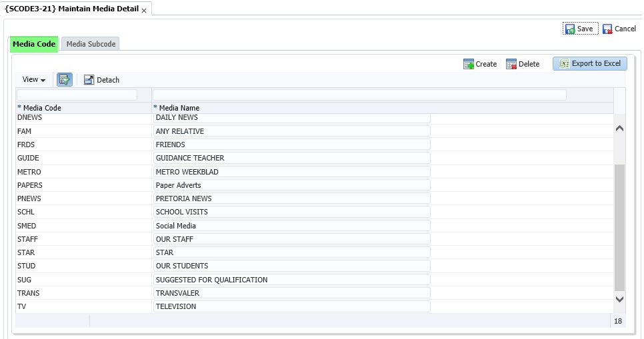Toggle the query by example filter icon
The width and height of the screenshot is (644, 339).
coord(64,80)
